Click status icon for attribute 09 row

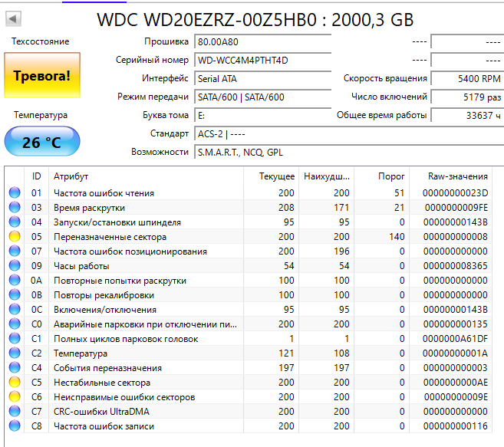[15, 265]
